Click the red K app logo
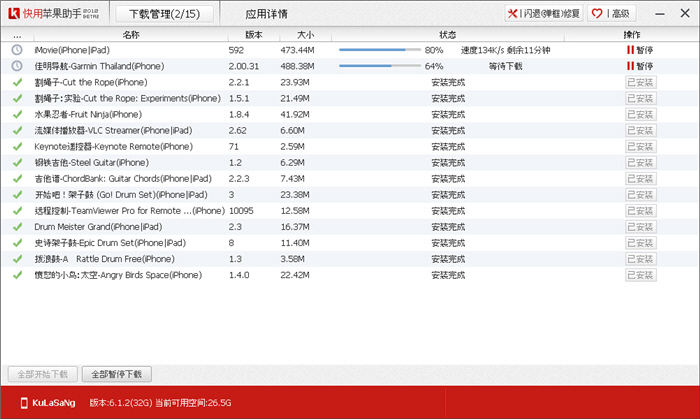The width and height of the screenshot is (700, 419). [x=14, y=13]
